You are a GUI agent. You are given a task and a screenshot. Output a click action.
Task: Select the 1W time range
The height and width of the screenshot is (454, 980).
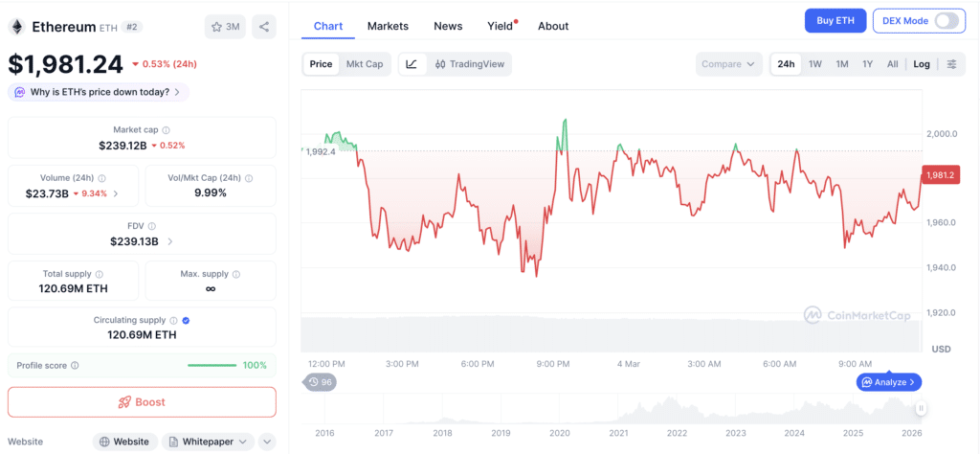[x=815, y=64]
